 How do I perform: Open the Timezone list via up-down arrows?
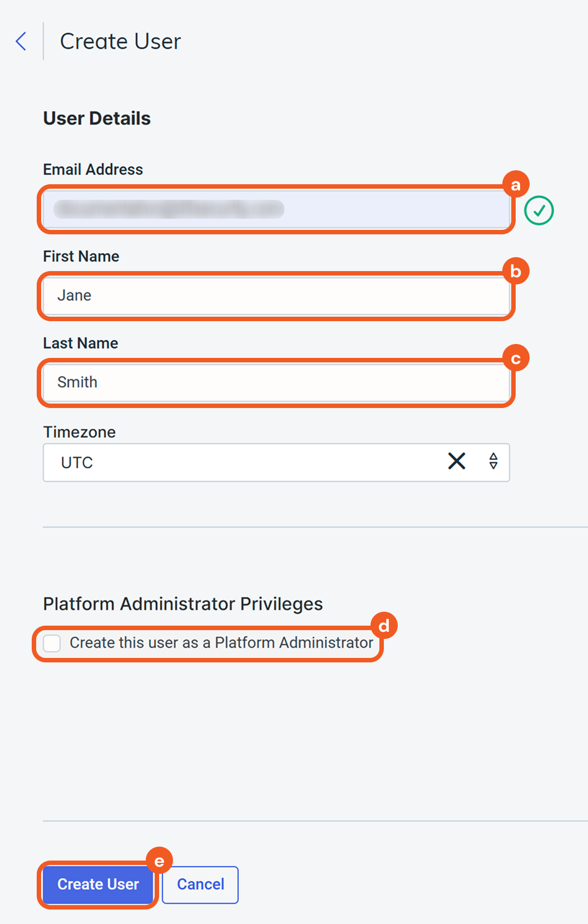[493, 461]
